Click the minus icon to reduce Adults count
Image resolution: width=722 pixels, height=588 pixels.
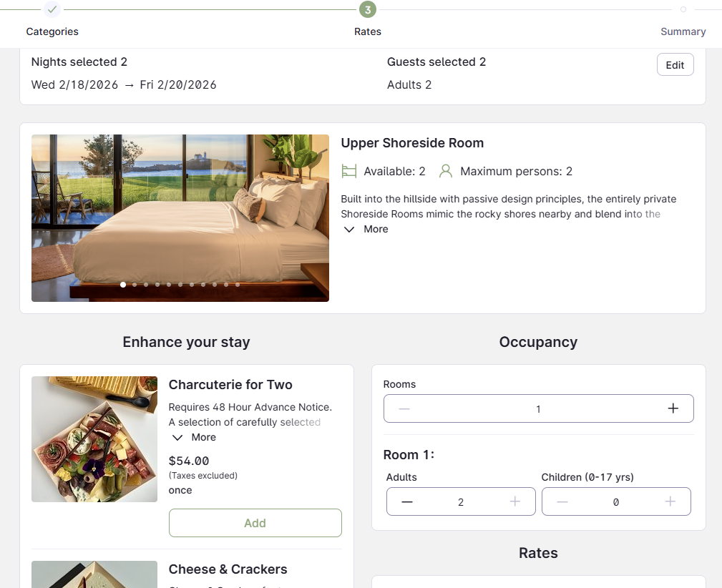(x=406, y=501)
